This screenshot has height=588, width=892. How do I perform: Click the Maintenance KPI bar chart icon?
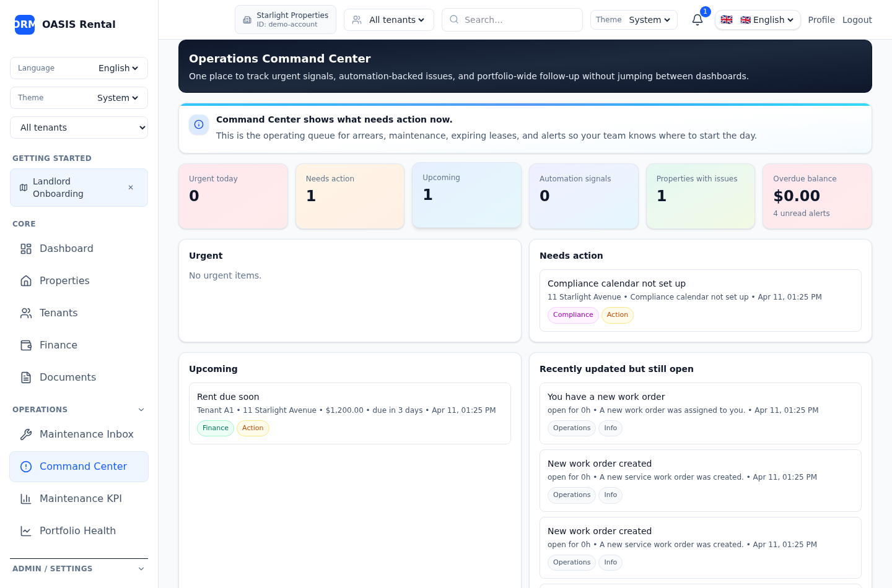(26, 499)
